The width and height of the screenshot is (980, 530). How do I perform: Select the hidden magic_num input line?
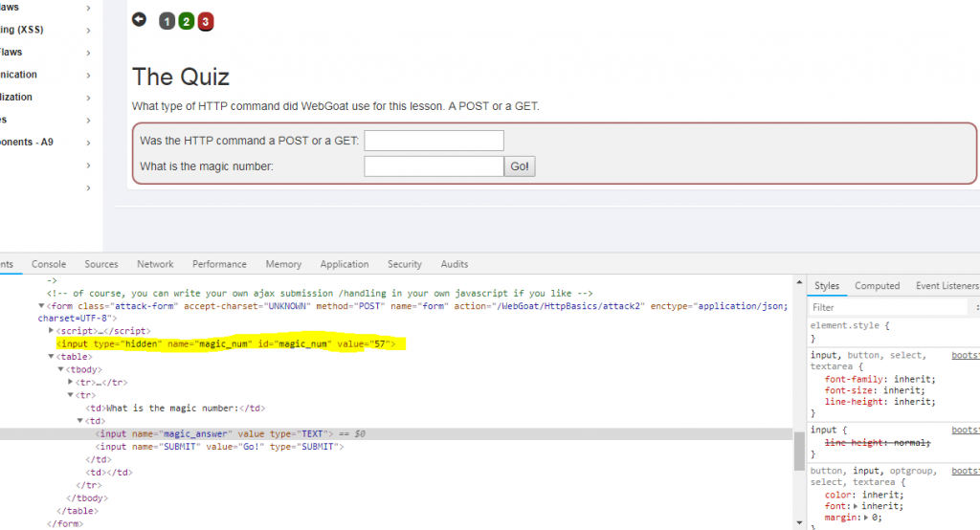(226, 343)
